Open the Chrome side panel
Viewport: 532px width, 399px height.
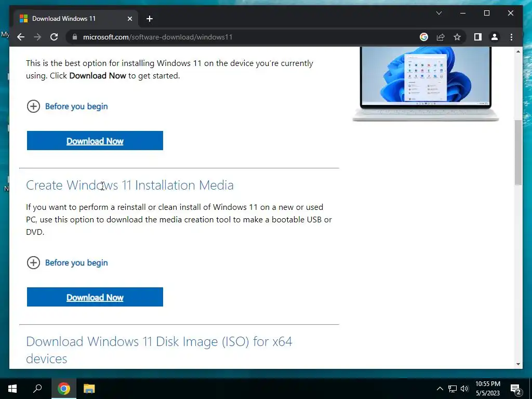click(478, 37)
